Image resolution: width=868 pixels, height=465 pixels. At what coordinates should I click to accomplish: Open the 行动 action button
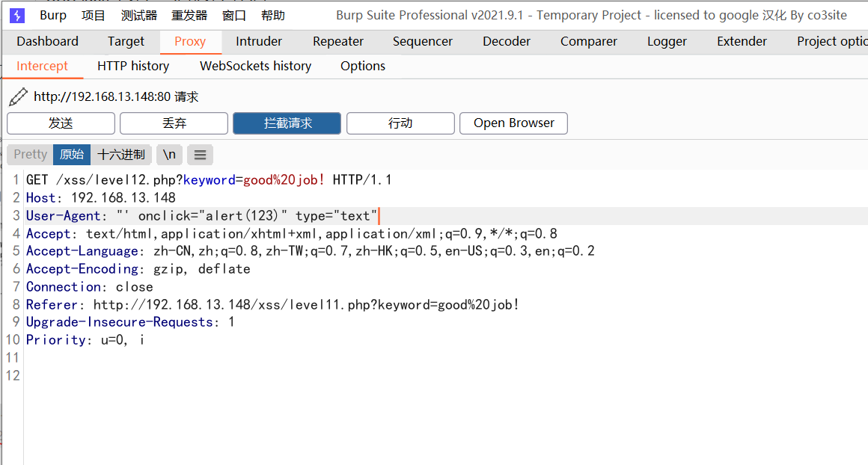click(x=400, y=123)
